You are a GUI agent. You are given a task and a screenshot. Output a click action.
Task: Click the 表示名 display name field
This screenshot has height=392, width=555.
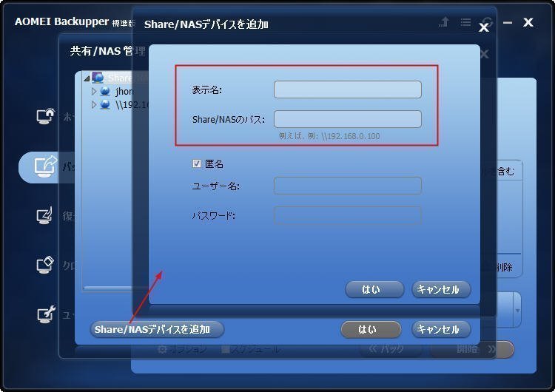(348, 89)
